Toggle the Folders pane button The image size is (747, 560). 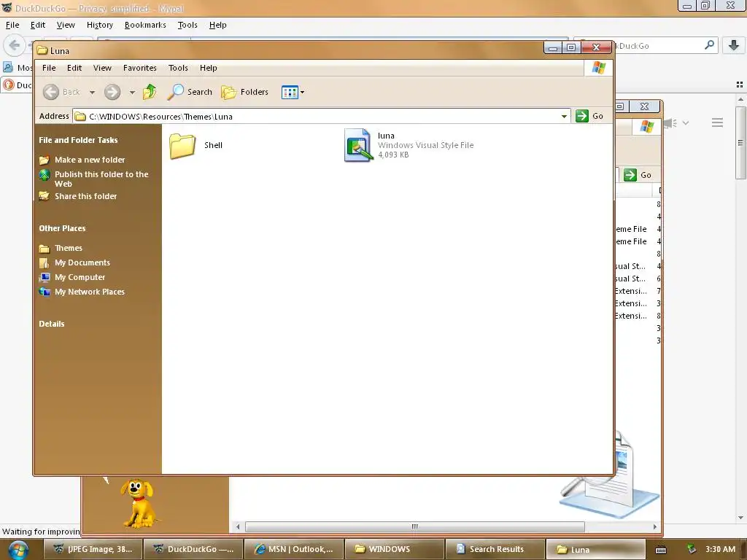(245, 92)
